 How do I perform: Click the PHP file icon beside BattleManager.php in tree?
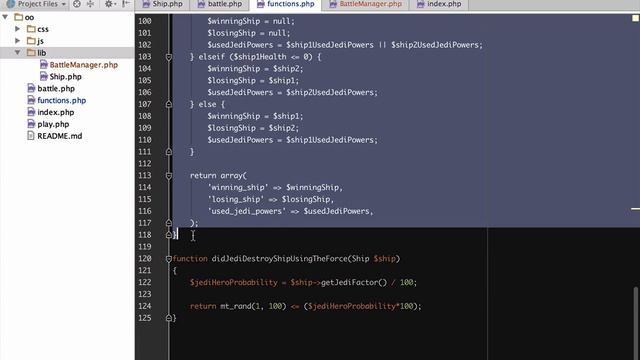pos(43,64)
